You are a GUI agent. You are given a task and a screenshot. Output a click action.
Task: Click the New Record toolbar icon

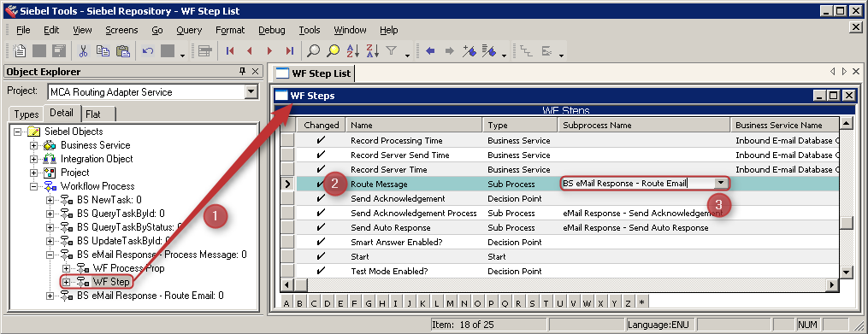pyautogui.click(x=20, y=51)
